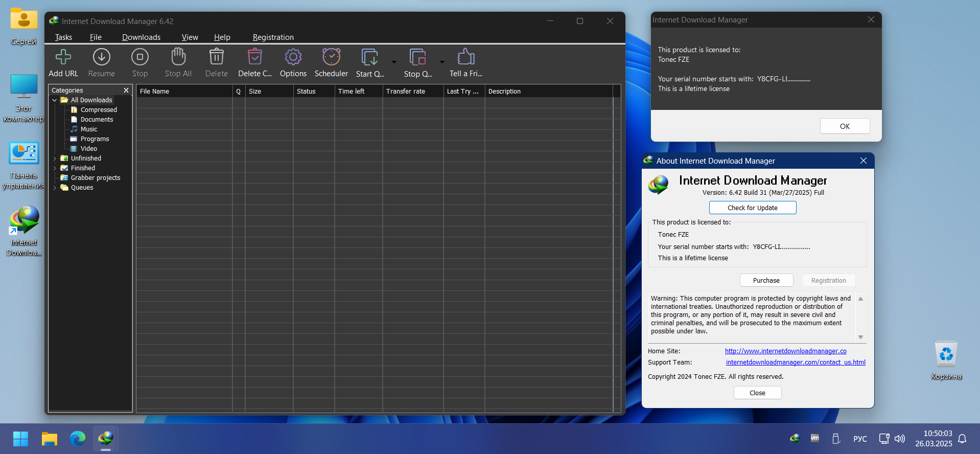Select the Documents category
This screenshot has width=980, height=454.
97,120
